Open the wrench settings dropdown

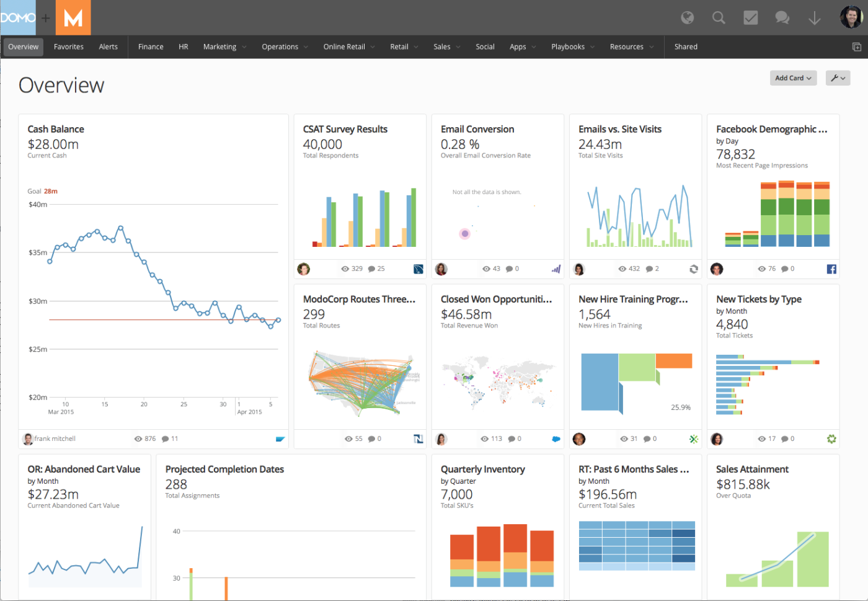coord(838,78)
